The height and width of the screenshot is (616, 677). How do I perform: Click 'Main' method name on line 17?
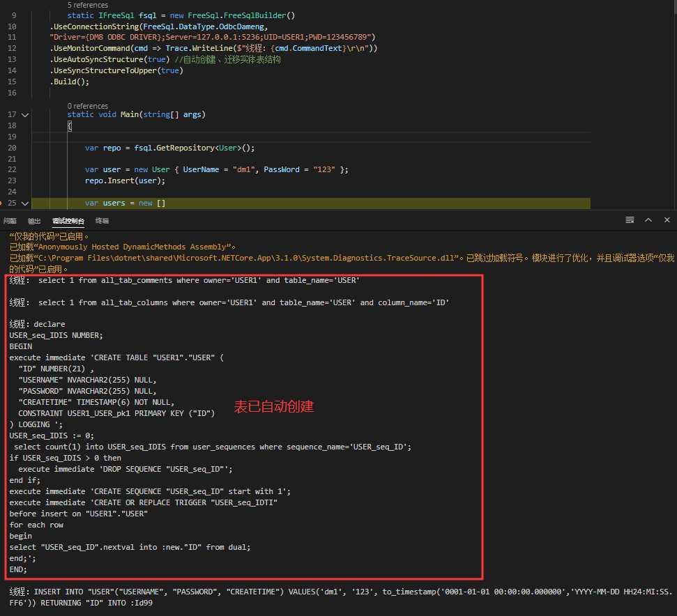pyautogui.click(x=130, y=115)
